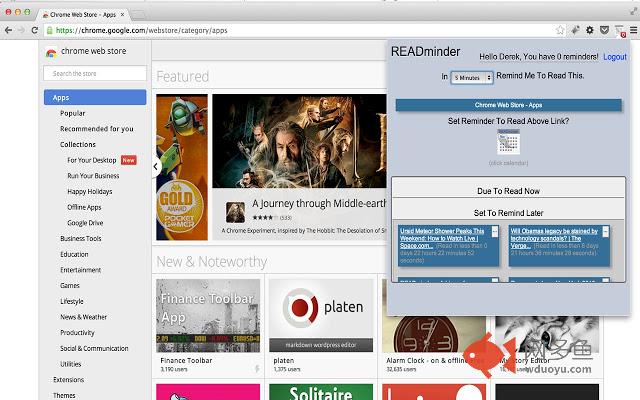Open the Offline Apps collection

(84, 207)
